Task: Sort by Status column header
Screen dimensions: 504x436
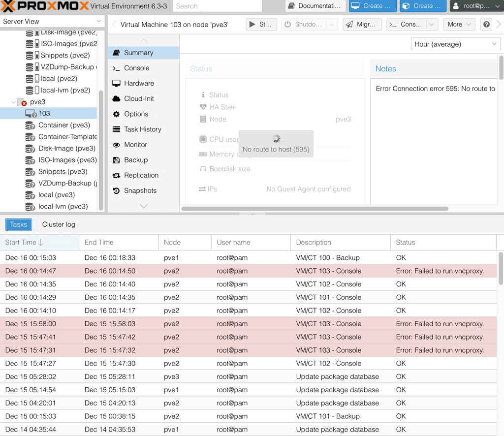Action: 443,243
